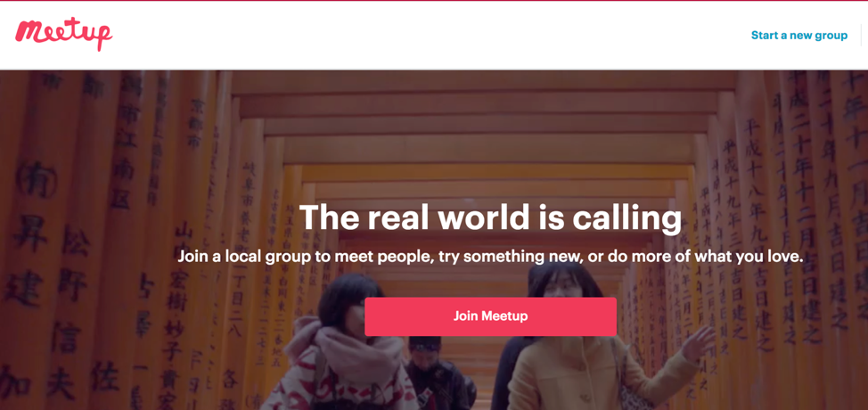Click the empty white header bar center

coord(432,36)
